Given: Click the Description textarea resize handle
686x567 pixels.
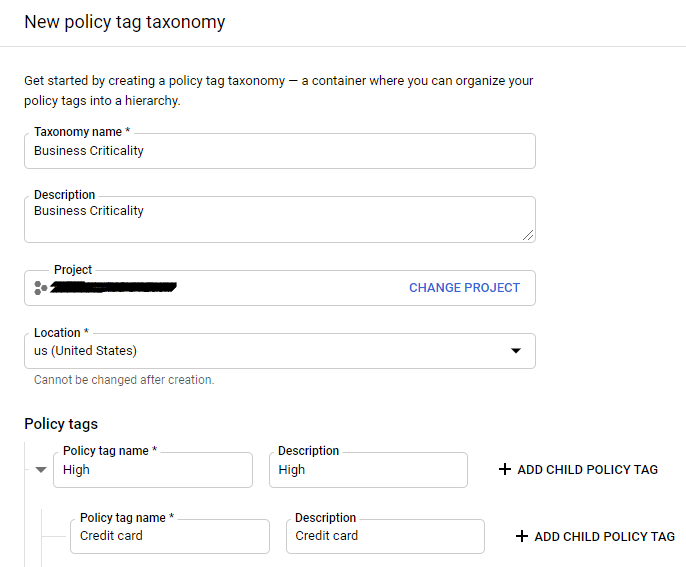Looking at the screenshot, I should coord(527,235).
